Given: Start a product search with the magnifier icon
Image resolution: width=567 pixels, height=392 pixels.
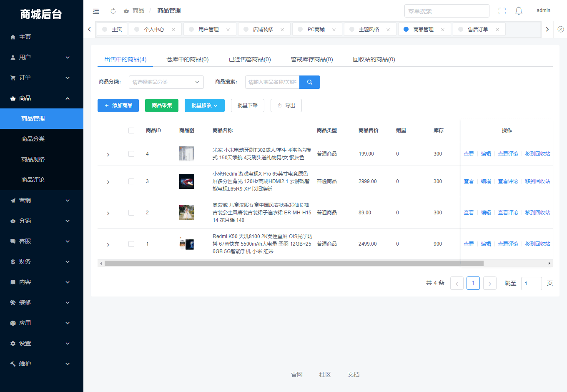Looking at the screenshot, I should [x=310, y=82].
